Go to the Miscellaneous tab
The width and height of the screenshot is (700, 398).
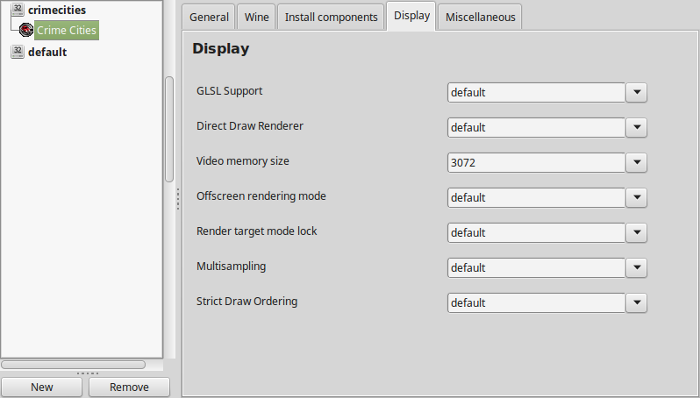tap(480, 17)
